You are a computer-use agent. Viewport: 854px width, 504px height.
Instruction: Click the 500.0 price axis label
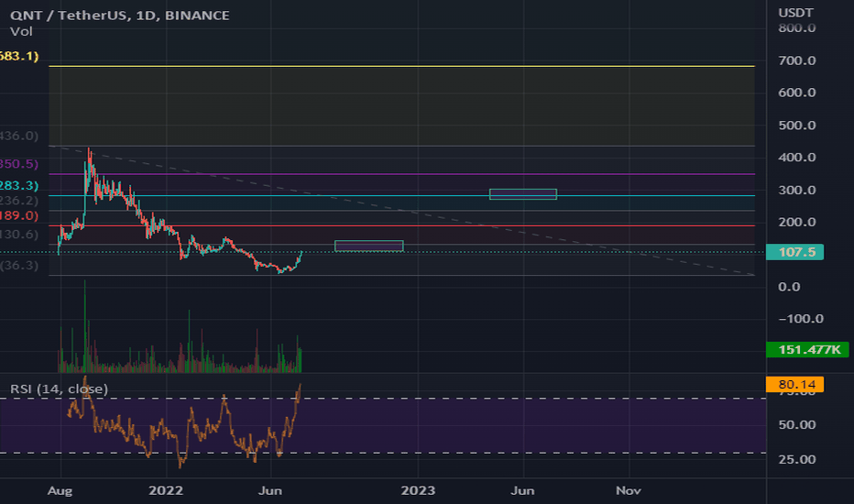pyautogui.click(x=797, y=126)
